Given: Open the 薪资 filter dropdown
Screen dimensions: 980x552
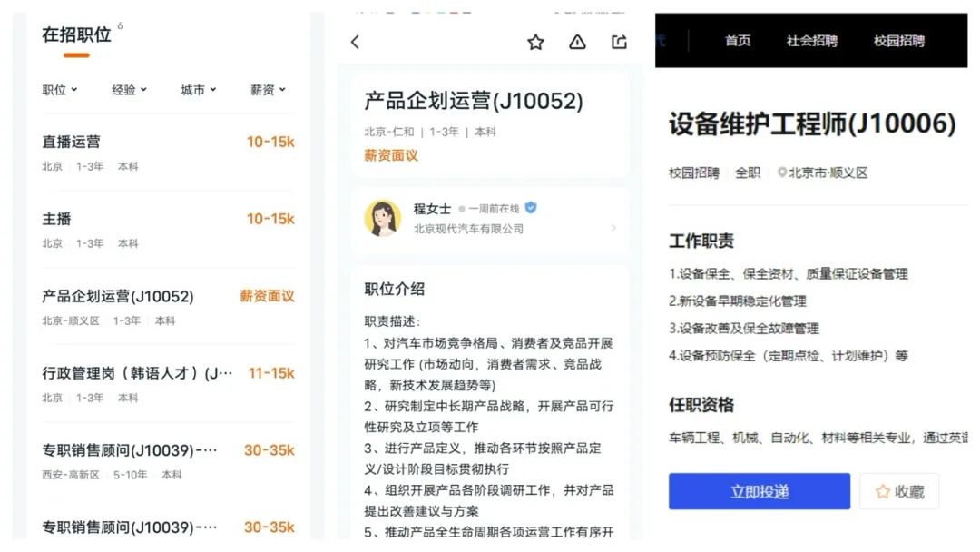Looking at the screenshot, I should coord(268,90).
